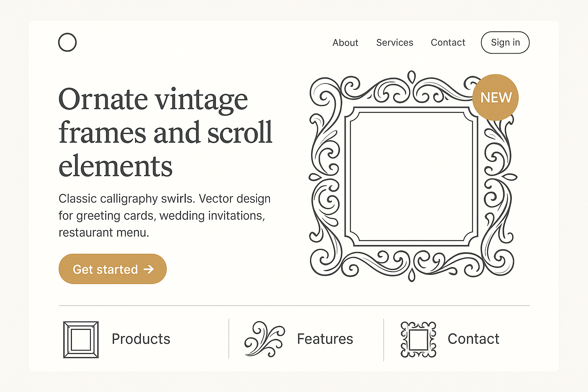Click the scroll swirl icon beside Features
The image size is (588, 392).
click(265, 339)
